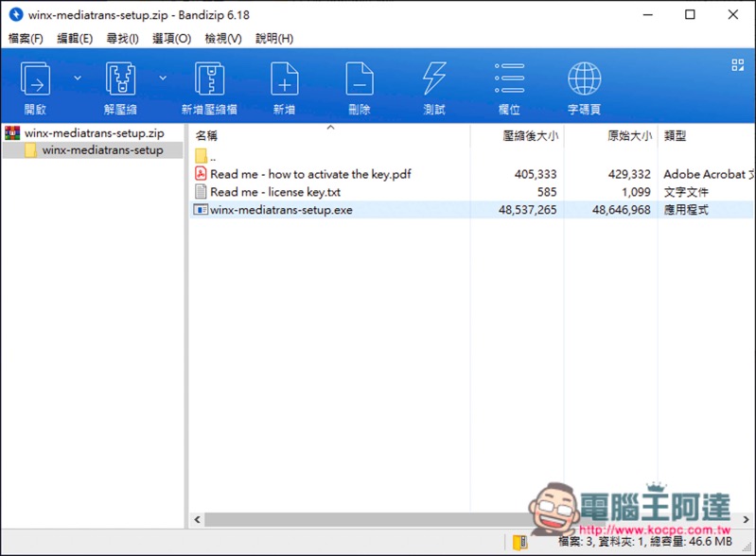Sort by the 原始大小 column header
This screenshot has height=556, width=756.
pyautogui.click(x=629, y=136)
